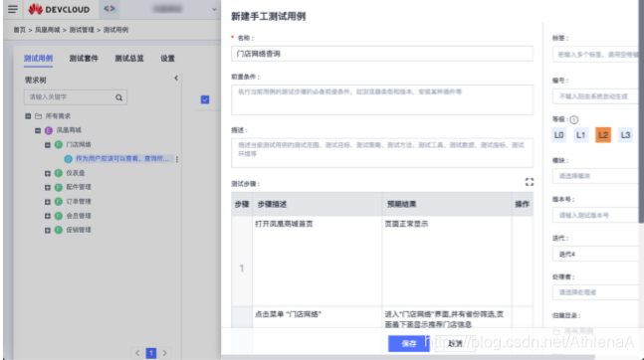
Task: Expand the 会员管理 tree node
Action: (48, 216)
